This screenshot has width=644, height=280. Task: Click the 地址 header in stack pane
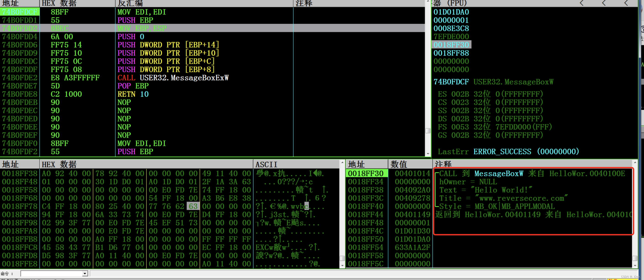367,164
